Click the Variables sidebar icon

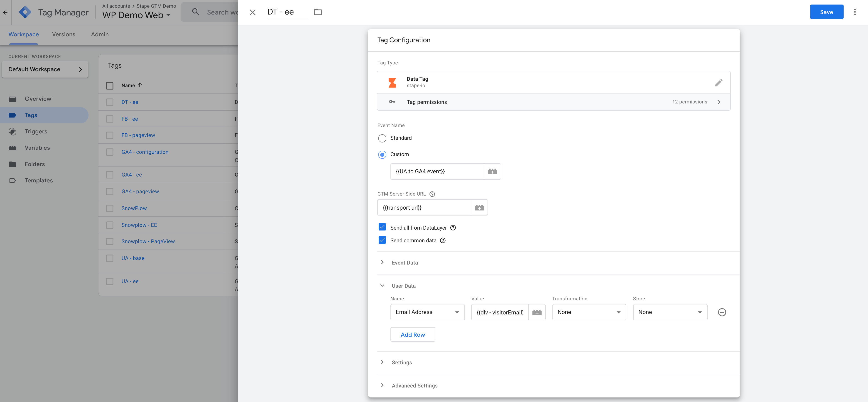coord(12,148)
